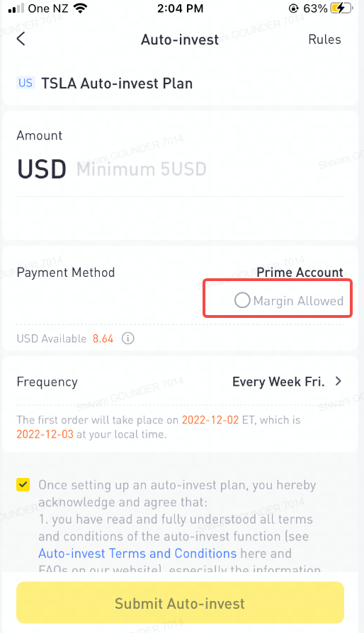Submit Auto-invest plan
Screen dimensions: 364x633
pyautogui.click(x=180, y=603)
